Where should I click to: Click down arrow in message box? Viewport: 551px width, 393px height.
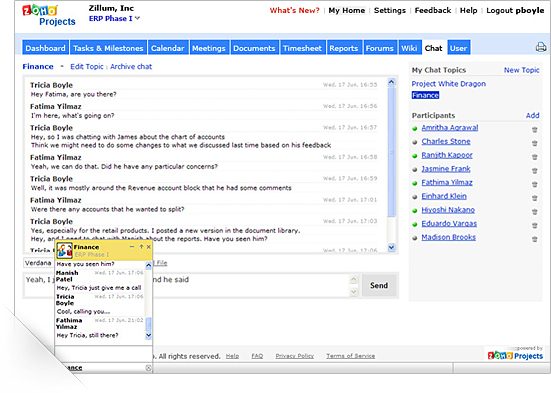354,292
